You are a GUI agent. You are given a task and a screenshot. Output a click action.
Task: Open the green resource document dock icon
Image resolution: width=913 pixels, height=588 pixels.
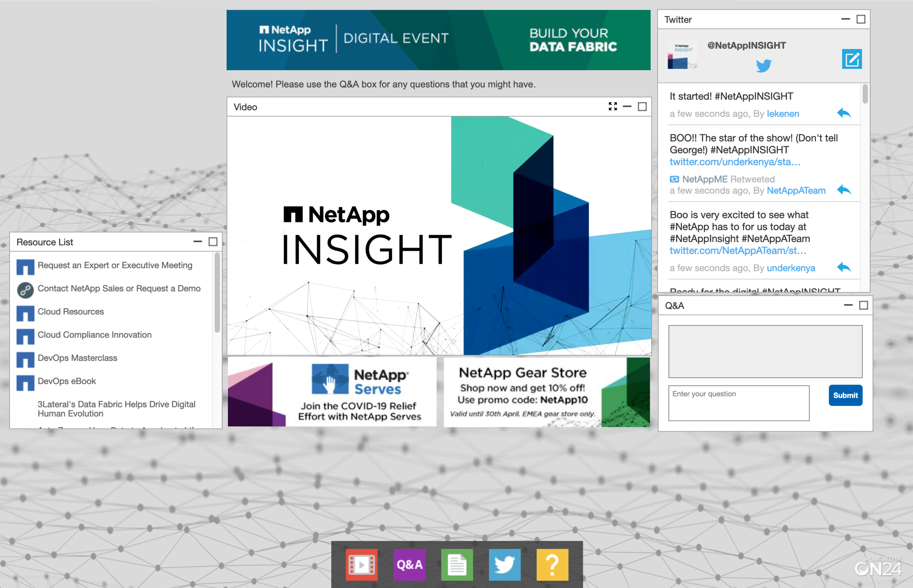(x=457, y=565)
